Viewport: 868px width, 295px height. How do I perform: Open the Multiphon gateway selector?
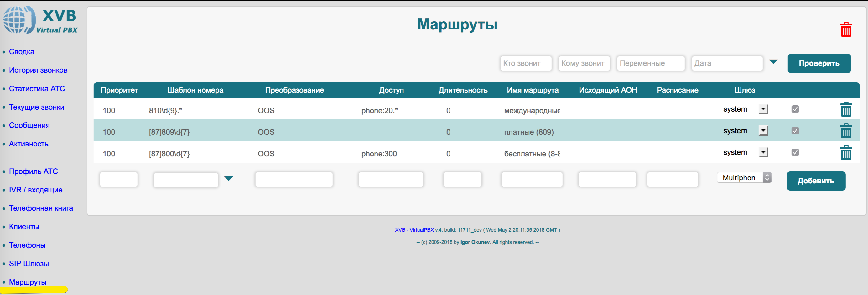744,178
